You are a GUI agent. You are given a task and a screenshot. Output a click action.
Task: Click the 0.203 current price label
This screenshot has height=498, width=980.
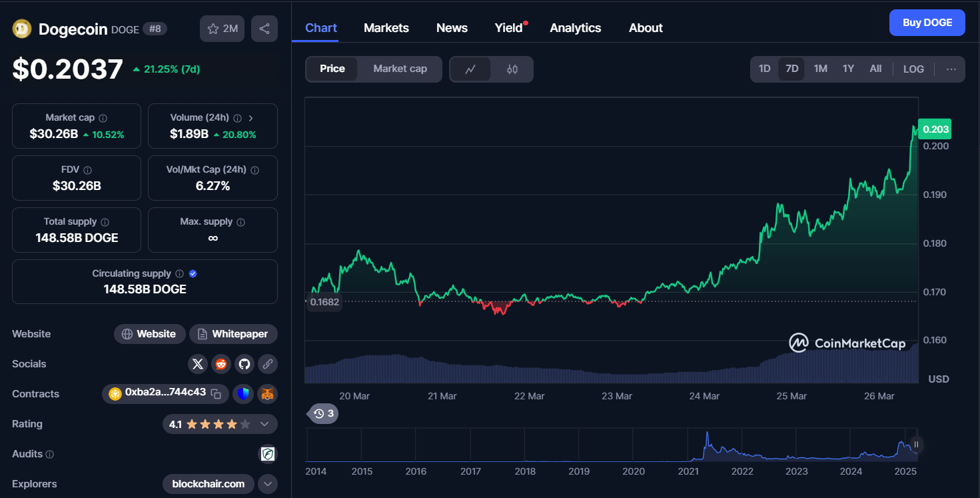tap(935, 129)
